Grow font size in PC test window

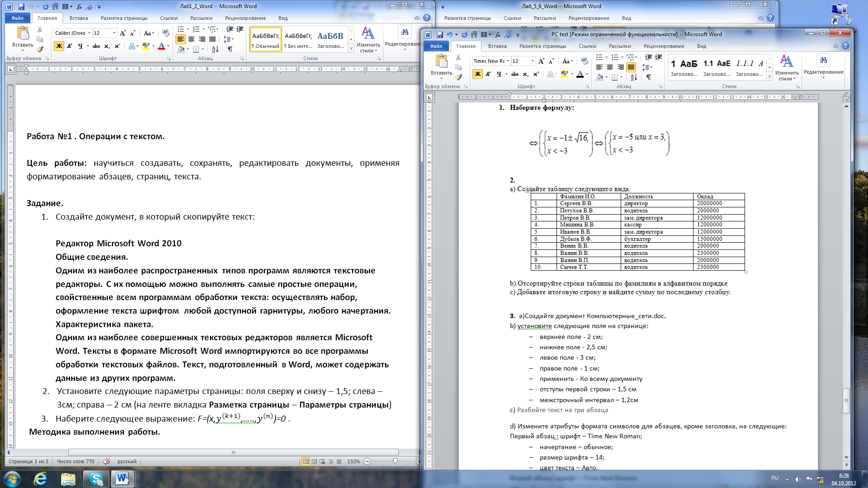[x=542, y=61]
